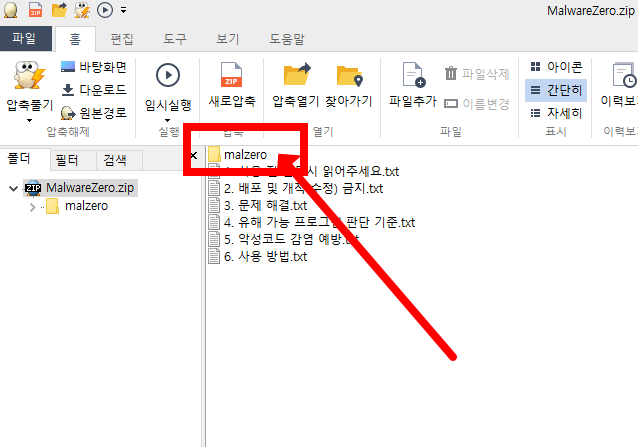
Task: Click the 이름변경 rename button
Action: pyautogui.click(x=476, y=104)
